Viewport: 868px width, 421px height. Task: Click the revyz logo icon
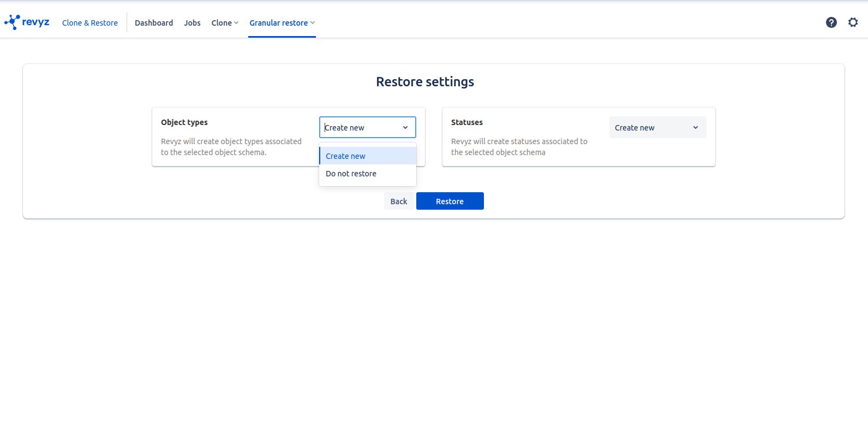click(x=12, y=22)
